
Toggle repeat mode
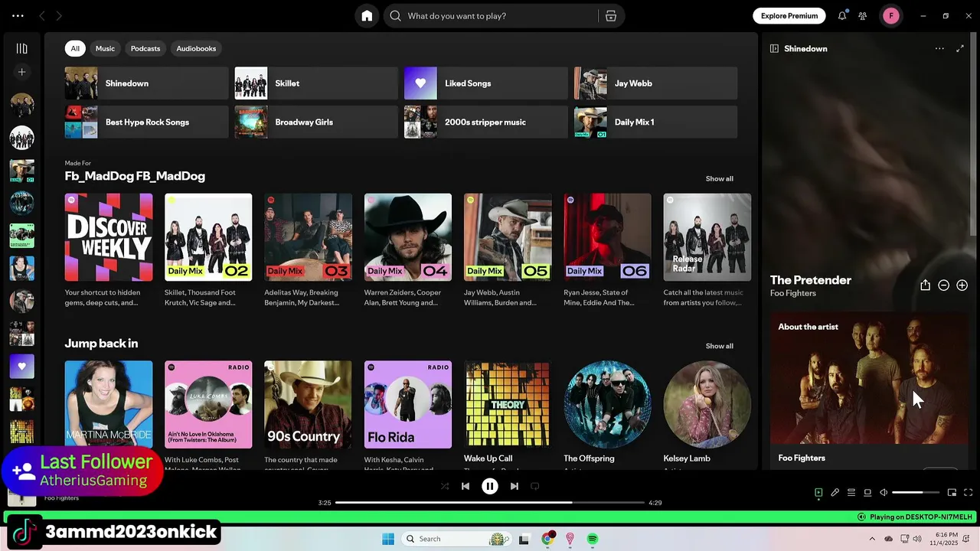coord(535,486)
